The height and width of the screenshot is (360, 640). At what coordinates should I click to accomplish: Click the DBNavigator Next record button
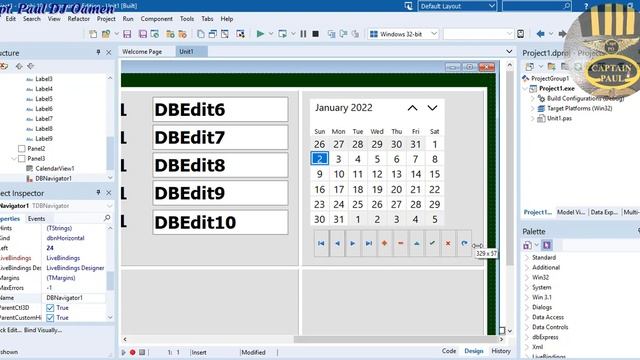pos(353,243)
